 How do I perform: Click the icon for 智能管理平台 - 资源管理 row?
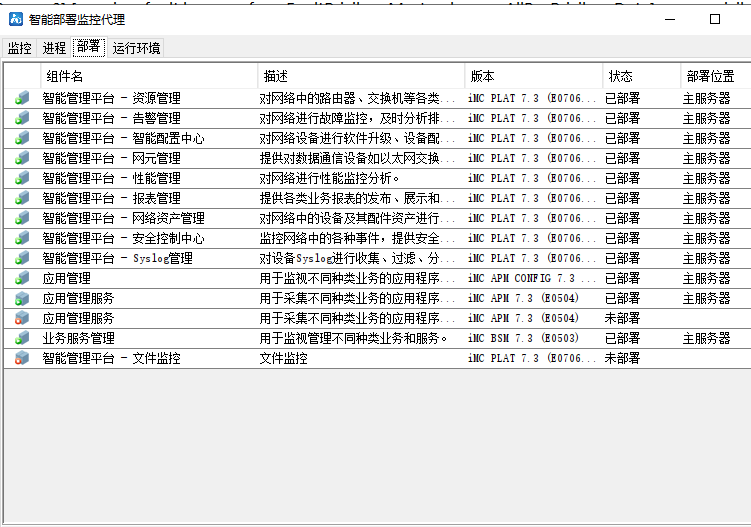pyautogui.click(x=22, y=98)
